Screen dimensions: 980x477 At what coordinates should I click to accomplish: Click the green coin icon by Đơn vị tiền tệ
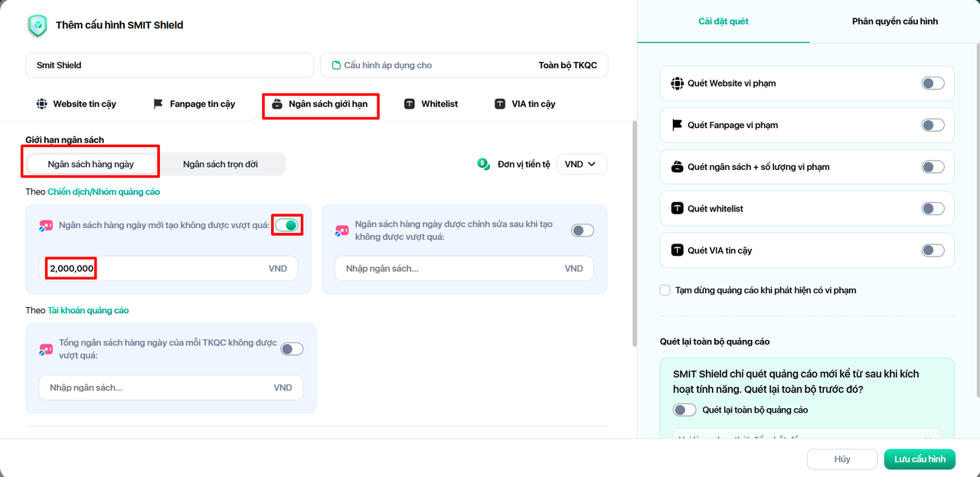coord(483,164)
